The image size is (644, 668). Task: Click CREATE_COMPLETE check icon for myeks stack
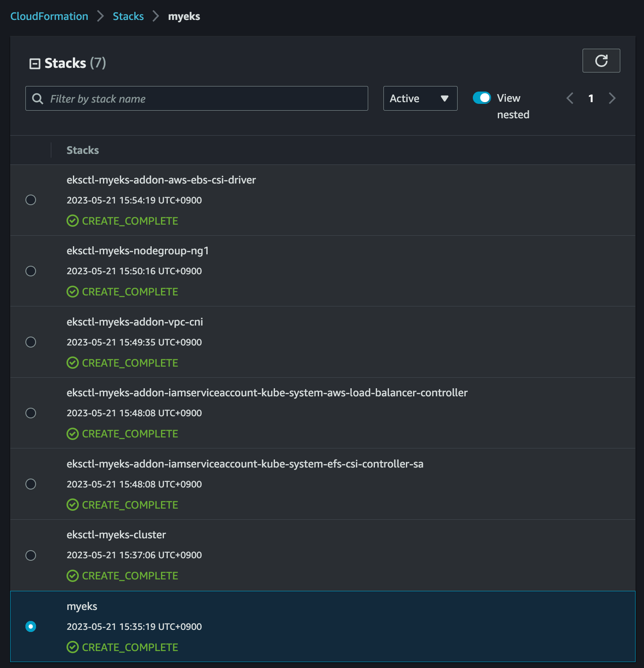72,647
